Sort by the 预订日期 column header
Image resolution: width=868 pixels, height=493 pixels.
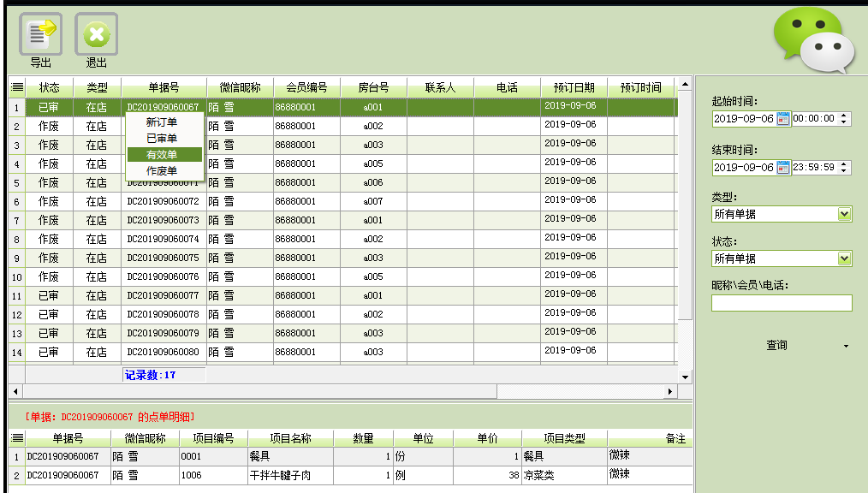coord(574,87)
